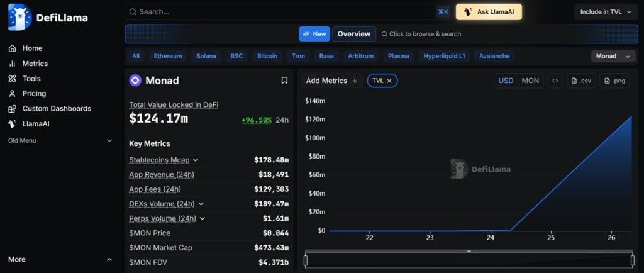The width and height of the screenshot is (644, 273).
Task: Remove the TVL metric chip
Action: coord(389,81)
